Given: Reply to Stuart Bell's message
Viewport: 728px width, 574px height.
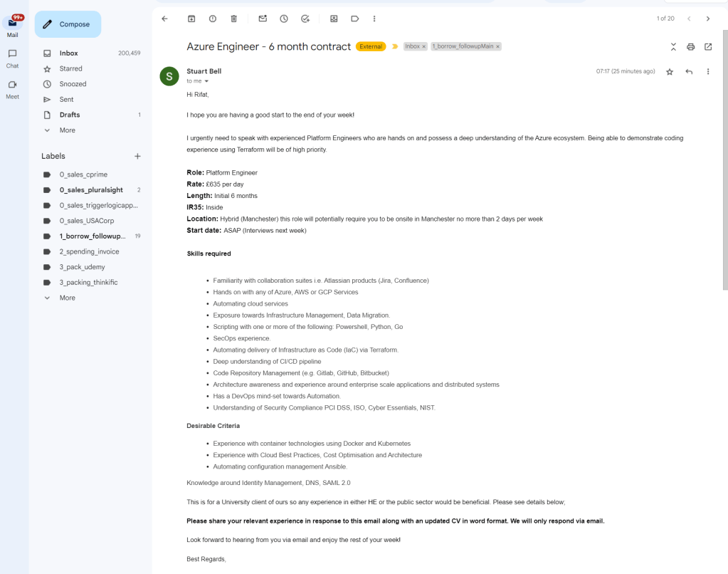Looking at the screenshot, I should coord(689,72).
